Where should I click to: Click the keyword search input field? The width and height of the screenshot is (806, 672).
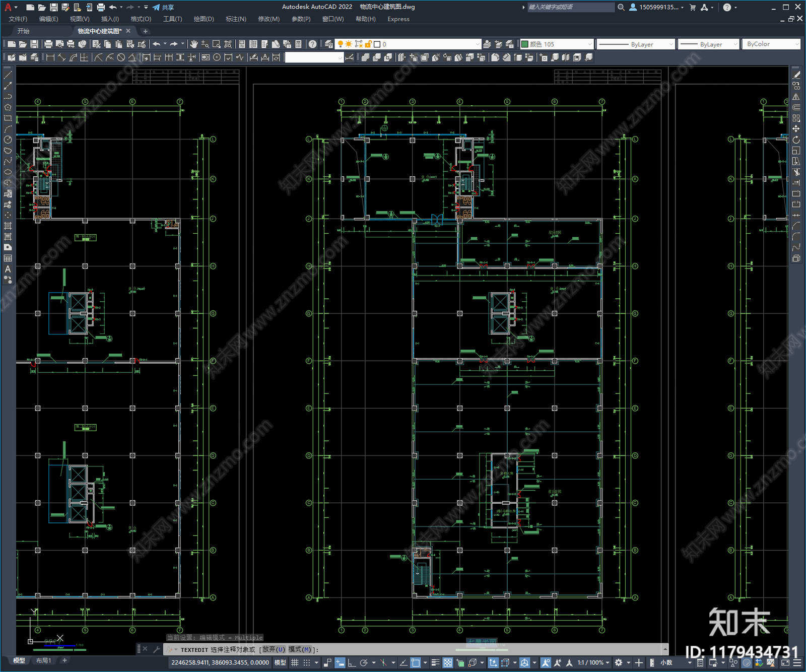coord(570,7)
